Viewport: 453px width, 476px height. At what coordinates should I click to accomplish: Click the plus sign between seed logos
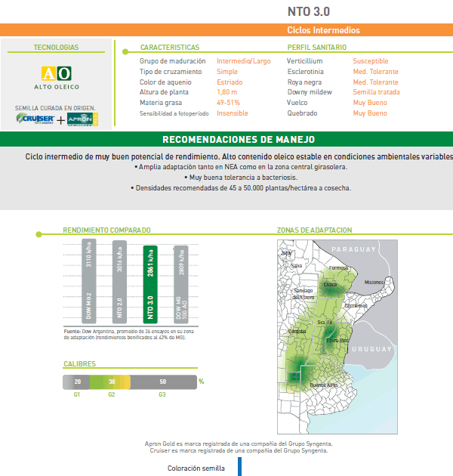coord(60,119)
